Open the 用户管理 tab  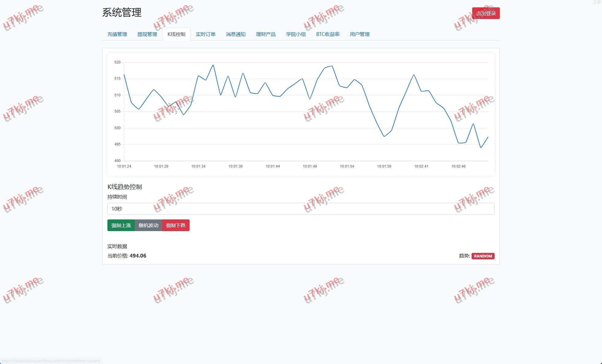(359, 34)
